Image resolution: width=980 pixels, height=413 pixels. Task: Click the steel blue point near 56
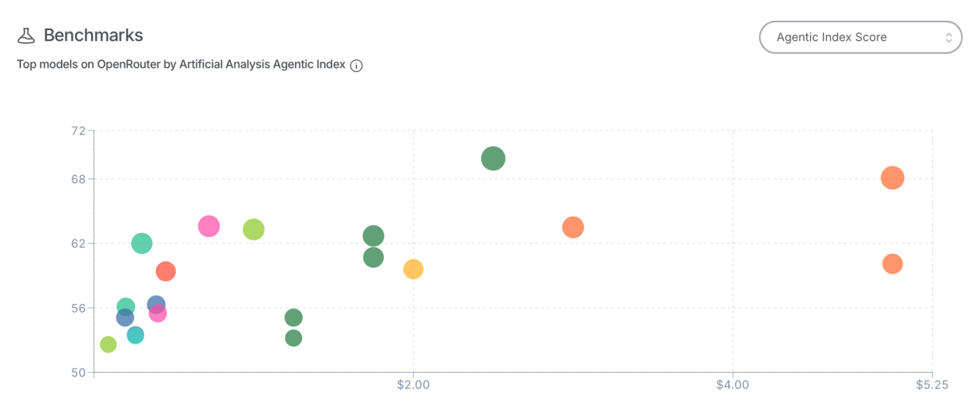[156, 303]
